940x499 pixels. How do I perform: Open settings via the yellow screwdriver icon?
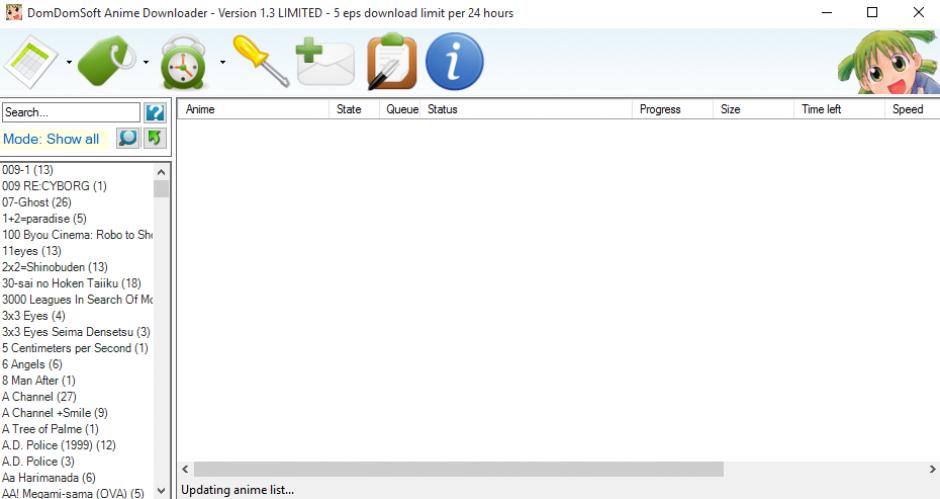pos(261,61)
